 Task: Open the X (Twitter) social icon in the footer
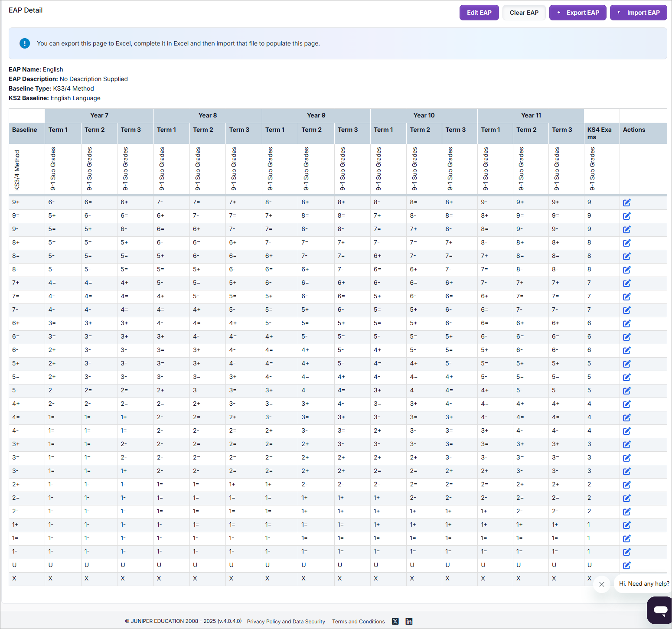[x=395, y=621]
